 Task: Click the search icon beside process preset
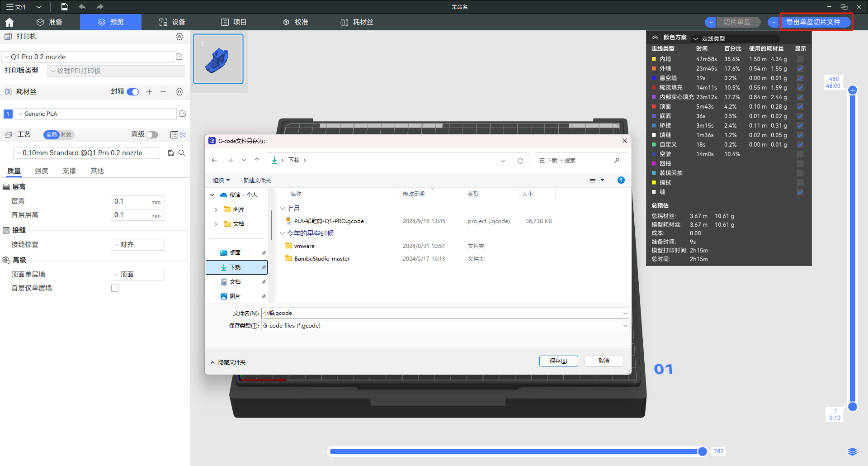pyautogui.click(x=182, y=153)
